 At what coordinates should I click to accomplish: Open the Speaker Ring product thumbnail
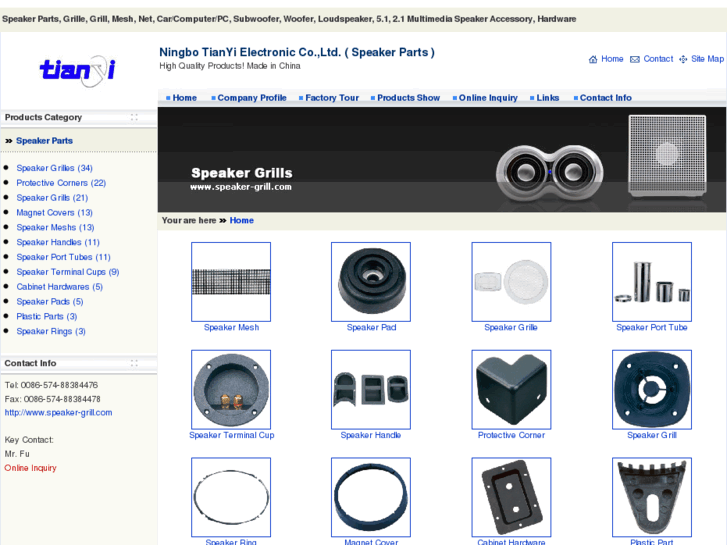click(231, 497)
